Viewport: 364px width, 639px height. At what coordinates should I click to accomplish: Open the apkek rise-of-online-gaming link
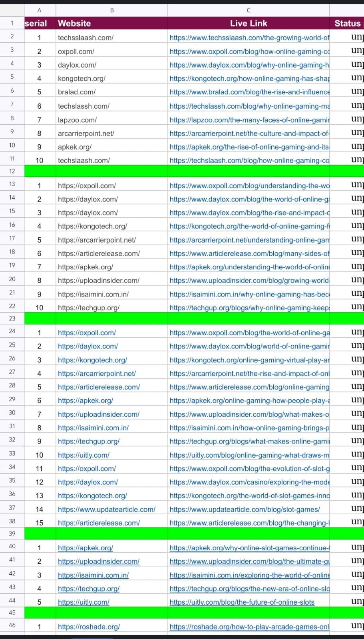point(249,147)
